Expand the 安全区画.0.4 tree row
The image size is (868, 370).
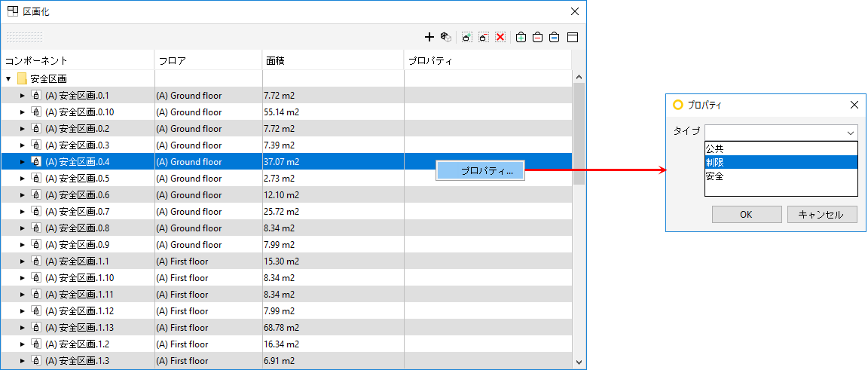(22, 162)
